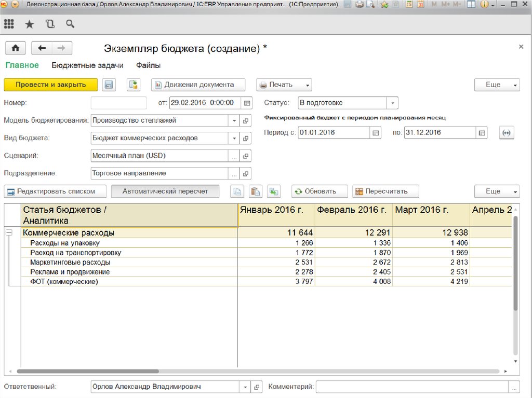Screen dimensions: 532x398
Task: Open the history icon in top toolbar
Action: (x=50, y=24)
